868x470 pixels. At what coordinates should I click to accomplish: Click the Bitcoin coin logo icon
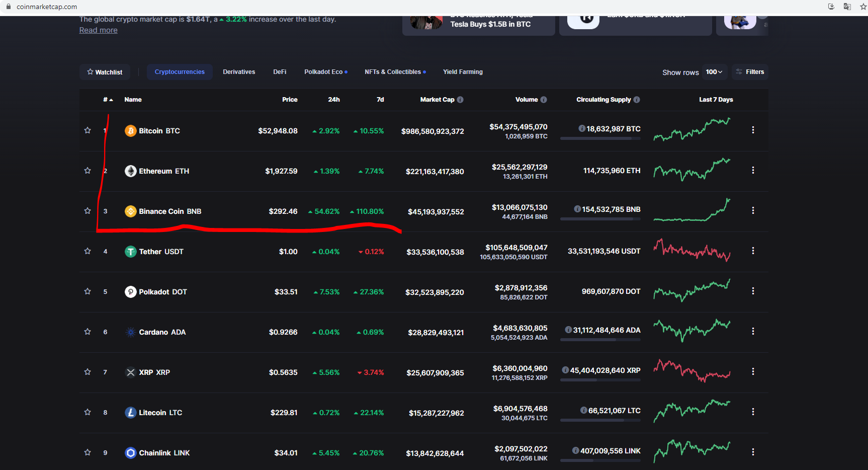click(131, 131)
